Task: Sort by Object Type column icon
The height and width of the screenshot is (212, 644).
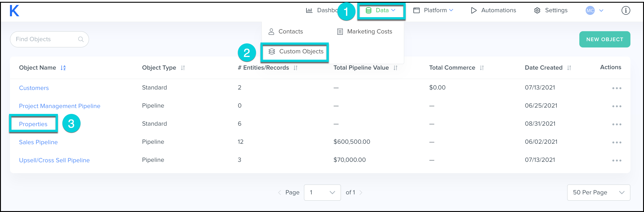Action: click(183, 68)
